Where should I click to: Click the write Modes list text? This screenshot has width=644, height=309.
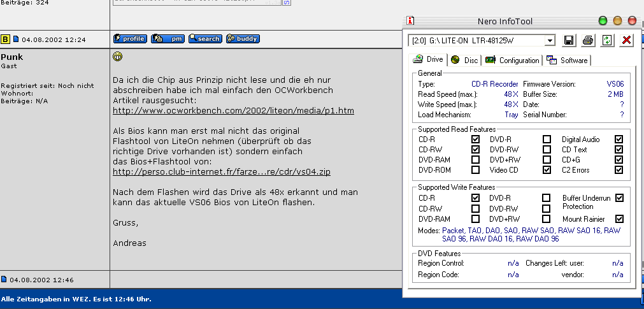point(531,234)
